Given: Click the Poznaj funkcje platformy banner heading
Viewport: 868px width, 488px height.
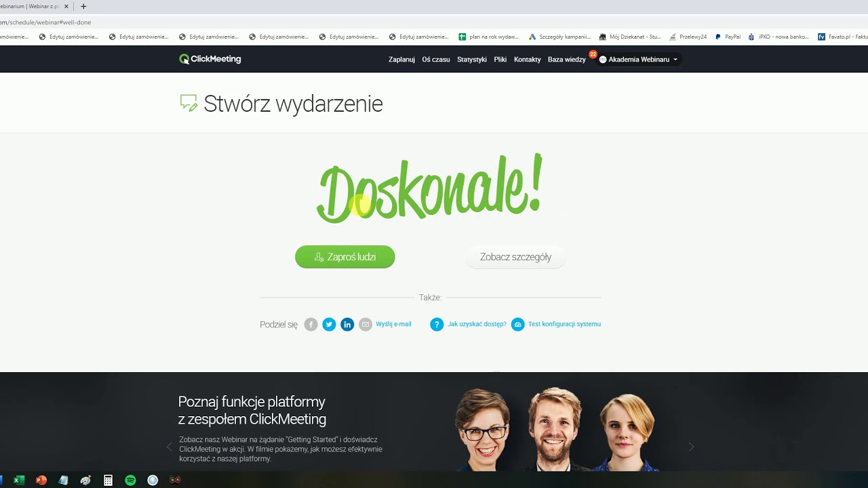Looking at the screenshot, I should pos(252,410).
